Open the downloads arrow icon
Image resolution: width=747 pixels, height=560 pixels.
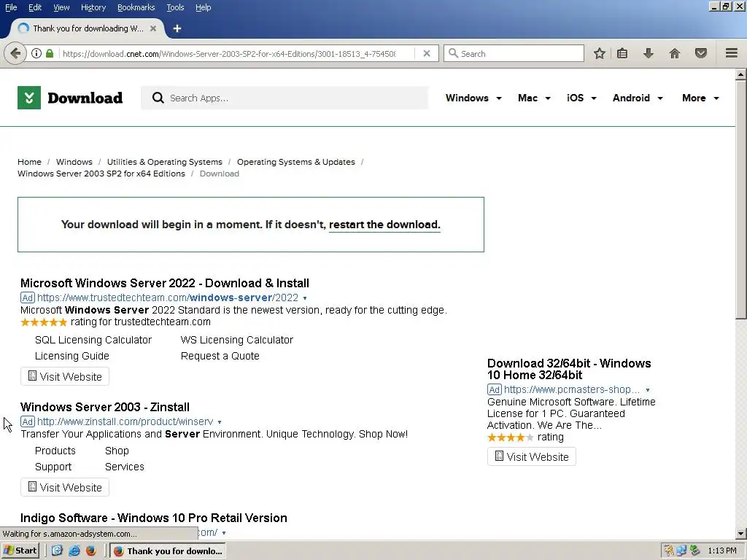pos(649,53)
